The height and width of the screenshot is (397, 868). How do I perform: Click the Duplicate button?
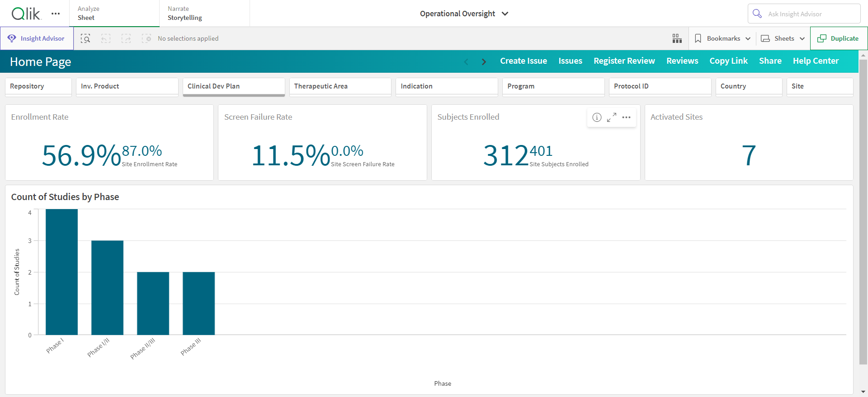point(839,38)
